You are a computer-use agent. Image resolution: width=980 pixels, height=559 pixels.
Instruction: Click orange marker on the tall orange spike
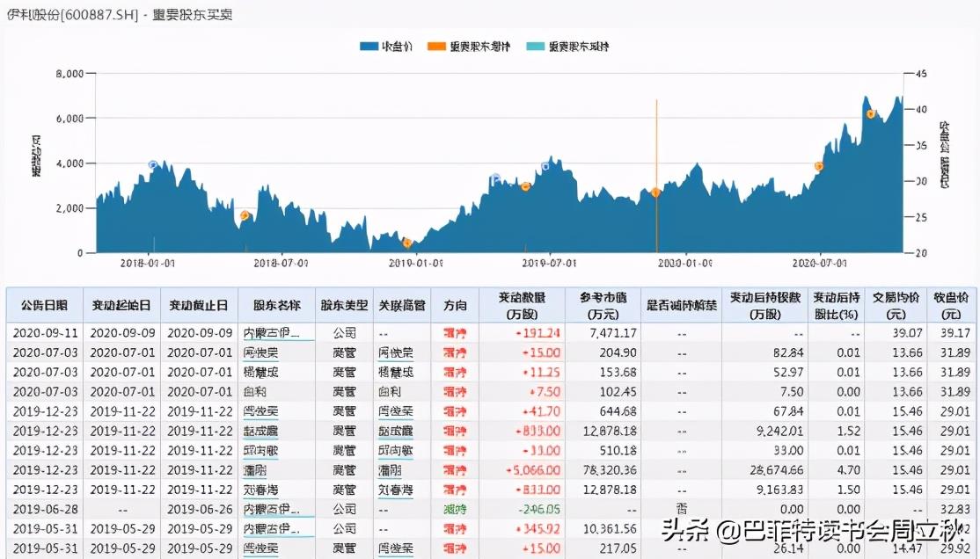coord(655,192)
